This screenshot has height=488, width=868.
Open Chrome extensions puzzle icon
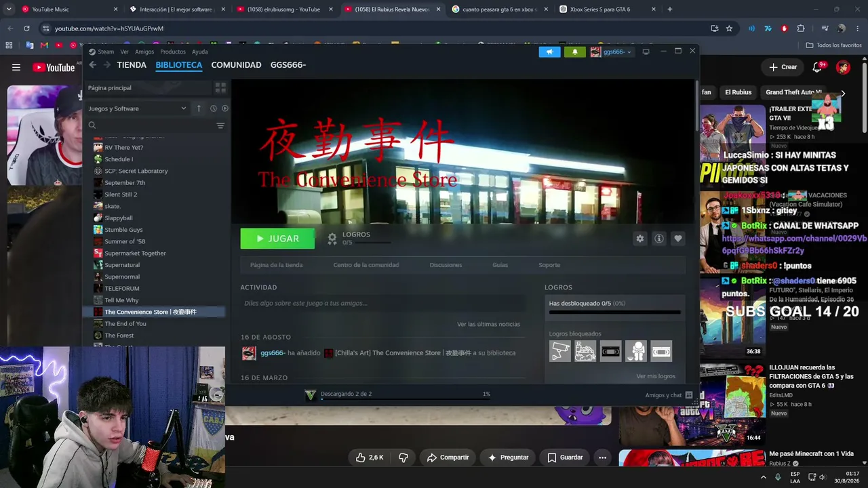[x=801, y=28]
